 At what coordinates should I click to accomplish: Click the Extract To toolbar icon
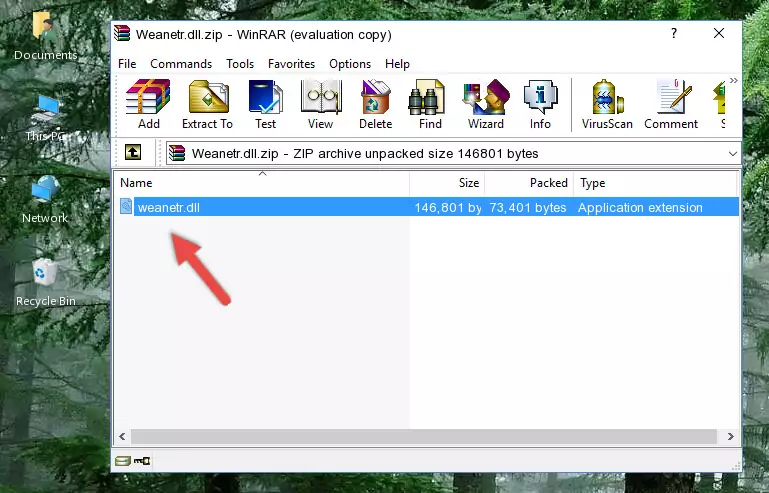tap(207, 104)
